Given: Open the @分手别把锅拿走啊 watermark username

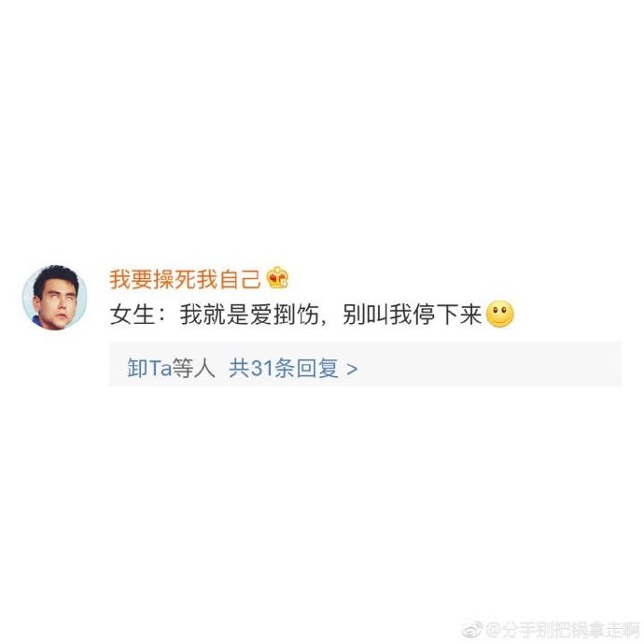Looking at the screenshot, I should 562,630.
